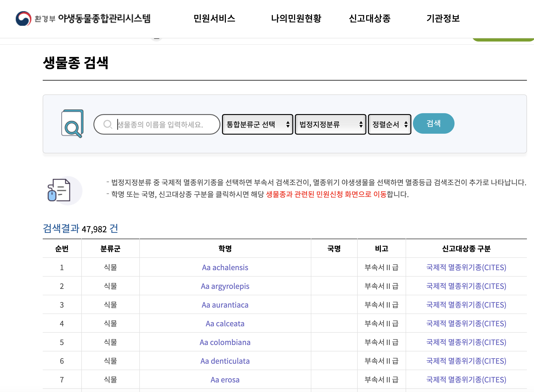Open the 정렬순서 dropdown

pyautogui.click(x=389, y=124)
